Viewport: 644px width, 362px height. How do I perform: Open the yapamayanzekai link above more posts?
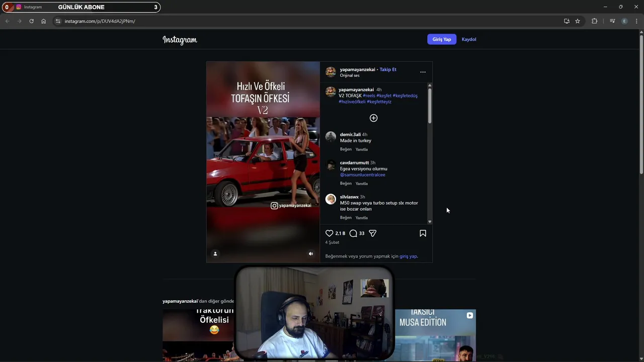[180, 301]
